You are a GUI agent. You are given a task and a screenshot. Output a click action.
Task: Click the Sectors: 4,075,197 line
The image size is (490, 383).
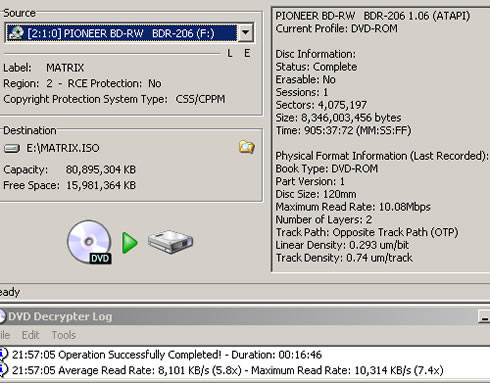[321, 105]
